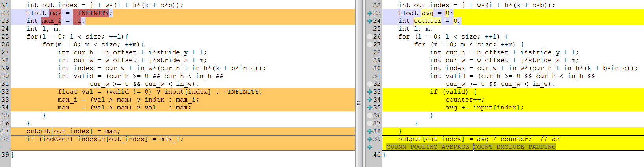The height and width of the screenshot is (167, 644).
Task: Click left line 'output[out_index] = max;'
Action: coord(73,131)
